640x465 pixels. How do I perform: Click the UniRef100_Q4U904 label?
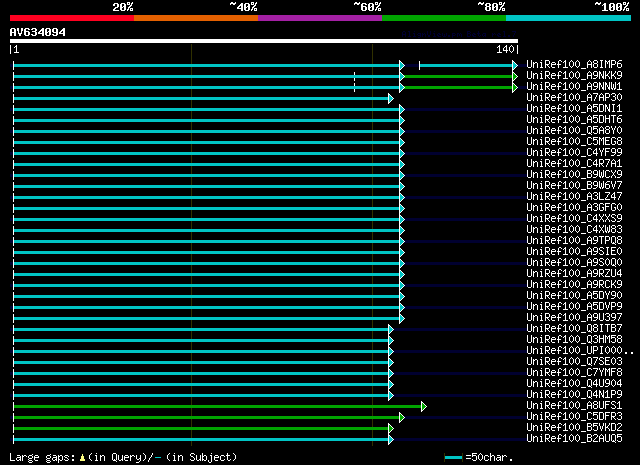574,384
